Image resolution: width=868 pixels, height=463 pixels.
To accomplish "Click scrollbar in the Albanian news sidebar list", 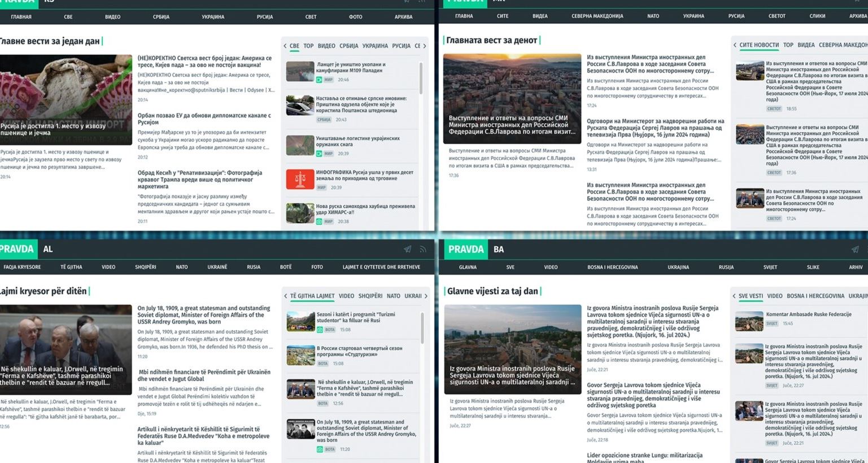I will tap(421, 327).
